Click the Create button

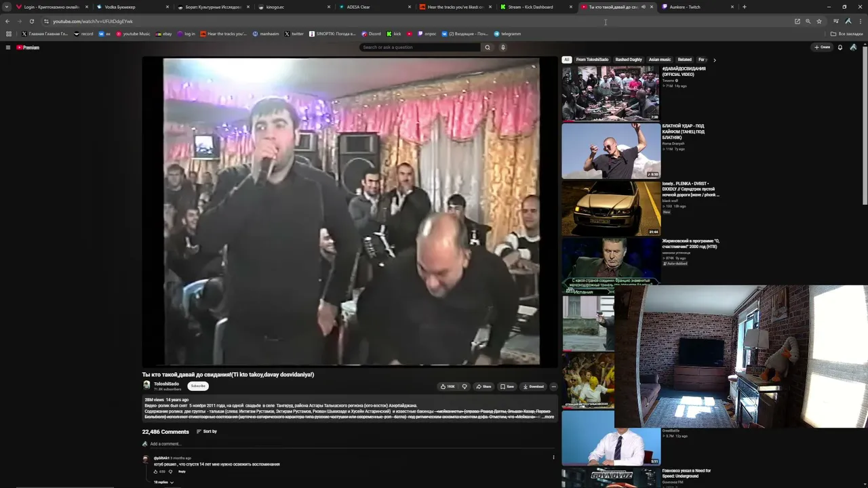(x=823, y=47)
